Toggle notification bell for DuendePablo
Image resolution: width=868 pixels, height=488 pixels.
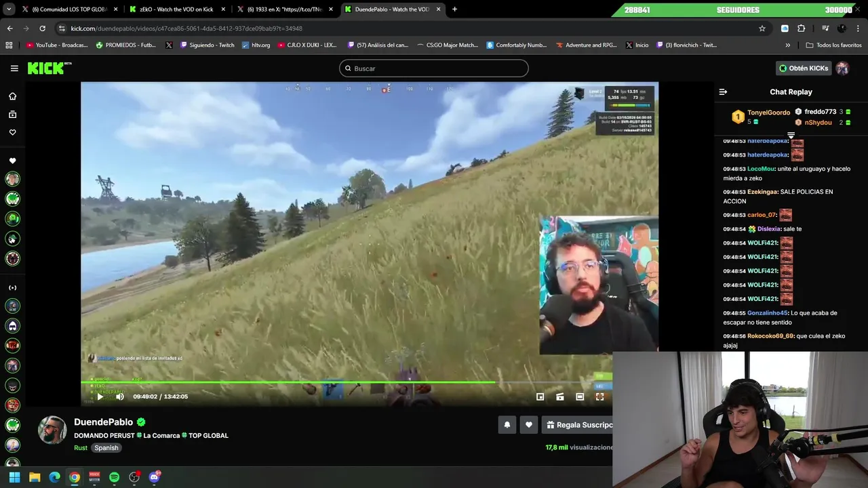pos(507,425)
